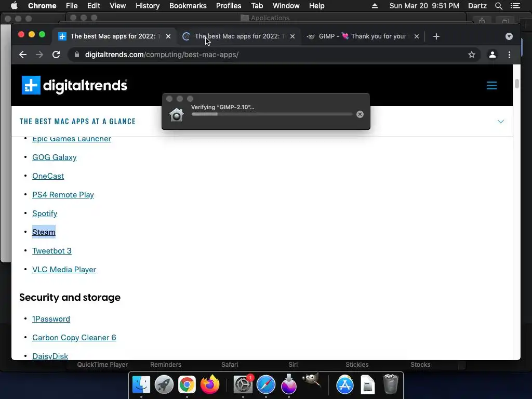Click the site lock icon in the address bar

click(x=77, y=55)
